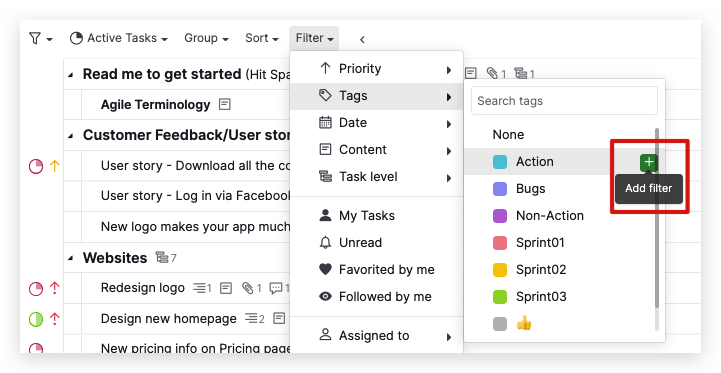Open the Task level filter submenu

(376, 177)
